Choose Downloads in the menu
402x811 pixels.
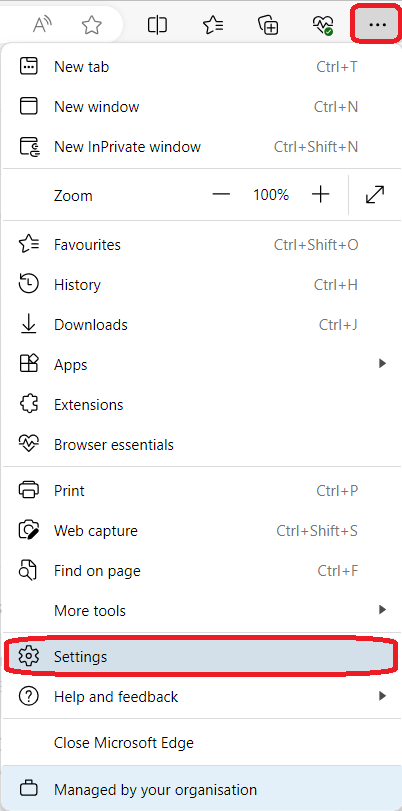tap(201, 325)
